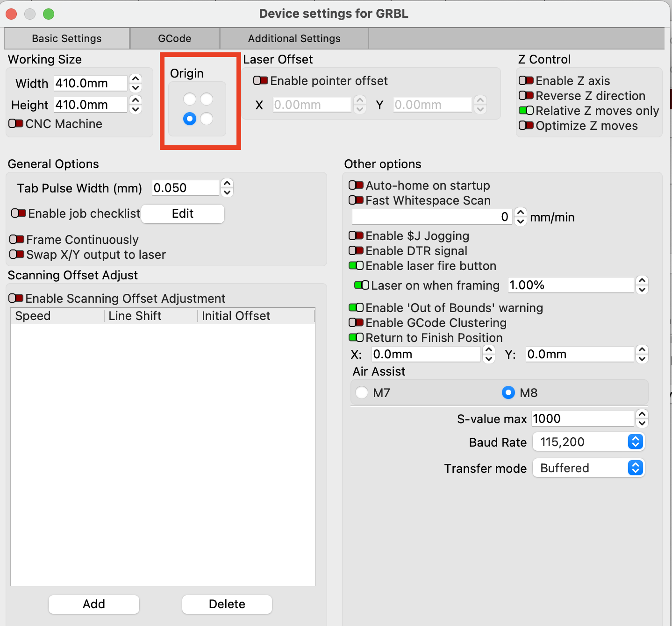This screenshot has width=672, height=626.
Task: Adjust the laser offset Y stepper
Action: click(x=480, y=105)
